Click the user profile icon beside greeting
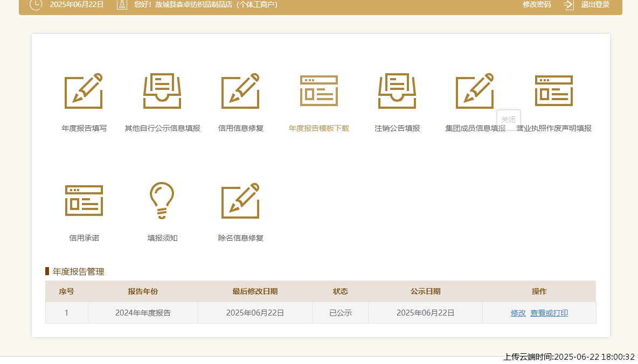638x364 pixels. click(122, 5)
